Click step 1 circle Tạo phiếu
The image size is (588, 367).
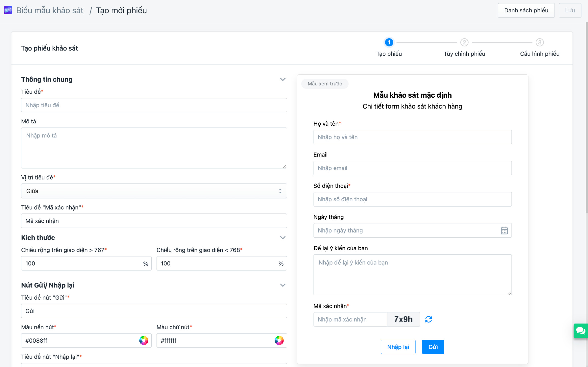389,43
